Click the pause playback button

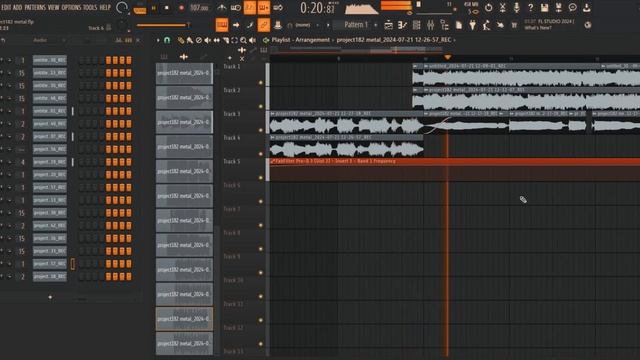point(153,8)
